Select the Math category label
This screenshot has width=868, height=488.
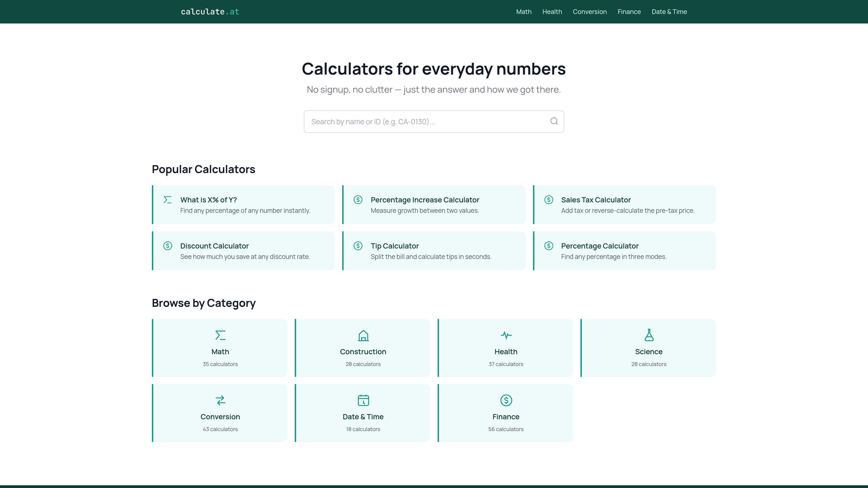click(220, 352)
